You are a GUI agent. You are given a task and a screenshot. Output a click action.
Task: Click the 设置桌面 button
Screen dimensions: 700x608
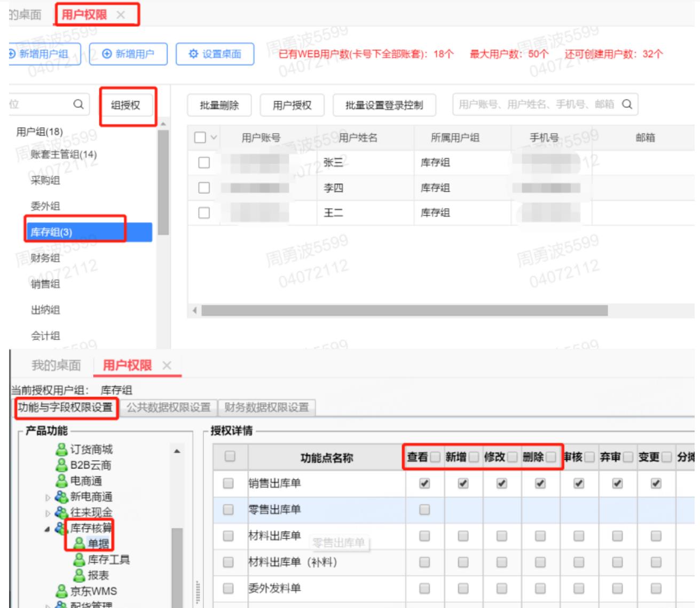(x=215, y=54)
